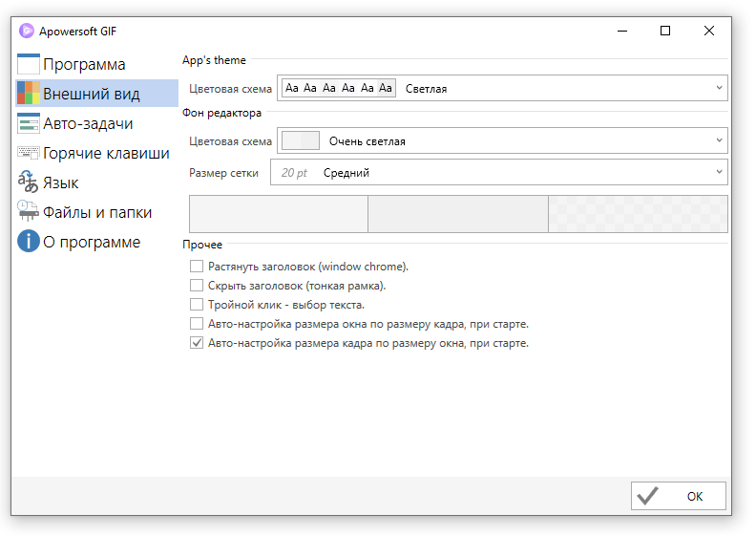Screen dimensions: 756x536
Task: Click the Aa Aa theme preview swatch
Action: pyautogui.click(x=339, y=88)
